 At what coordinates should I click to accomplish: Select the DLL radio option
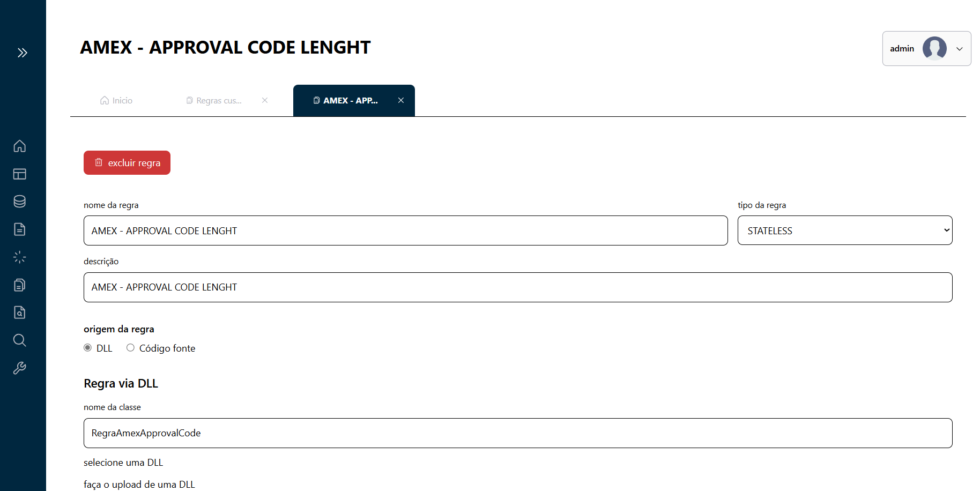tap(88, 348)
